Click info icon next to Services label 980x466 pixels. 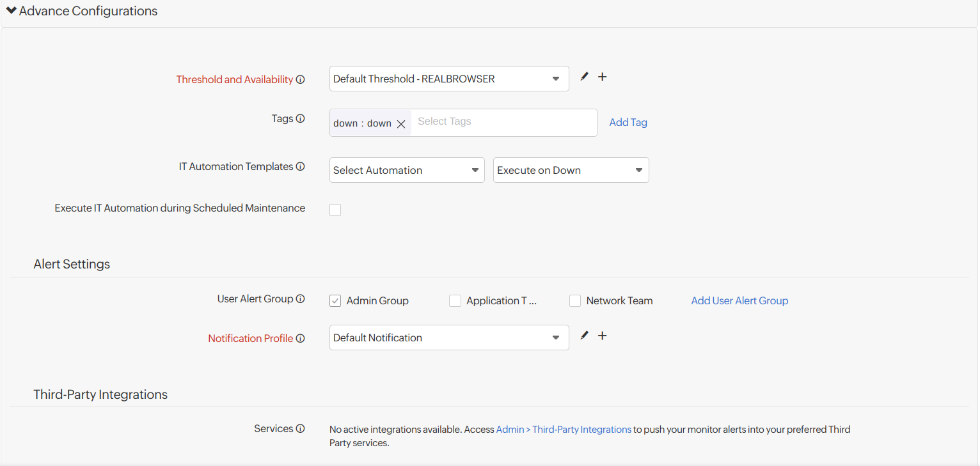click(x=301, y=429)
